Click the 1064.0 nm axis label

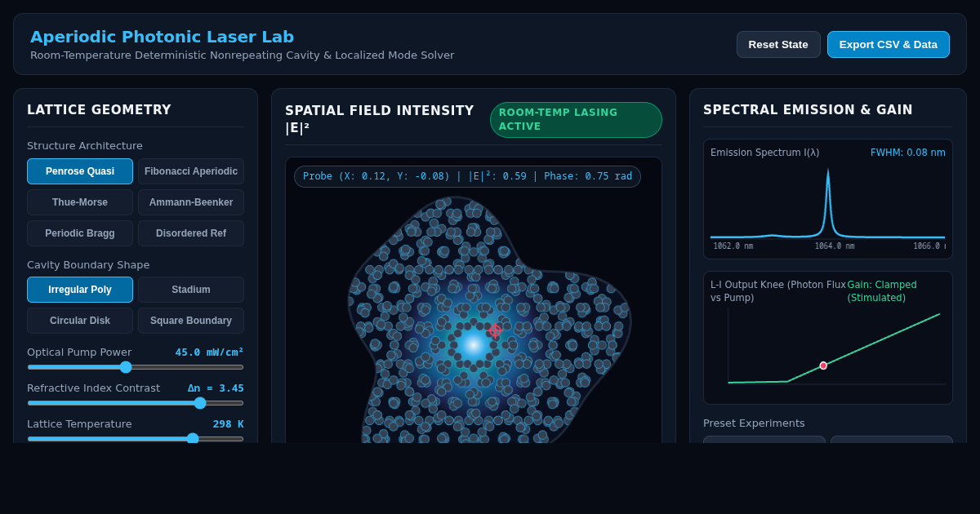coord(835,246)
